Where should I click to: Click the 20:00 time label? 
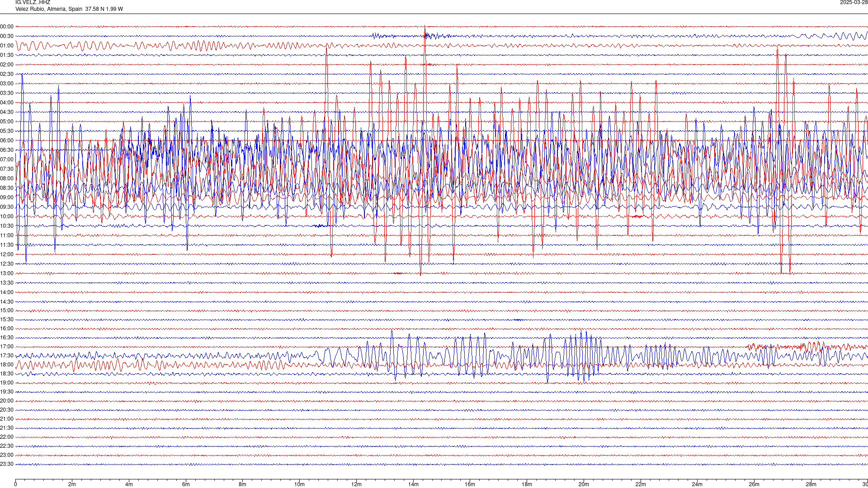[x=7, y=401]
